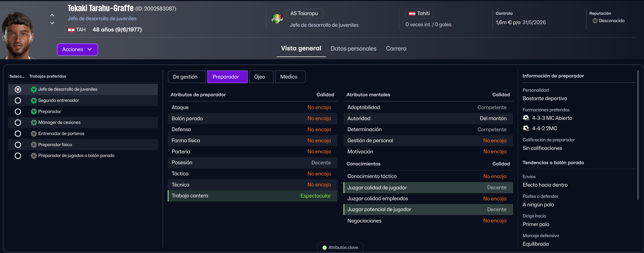Click the reputation icon next to Desconocida
This screenshot has height=253, width=644.
tap(595, 21)
